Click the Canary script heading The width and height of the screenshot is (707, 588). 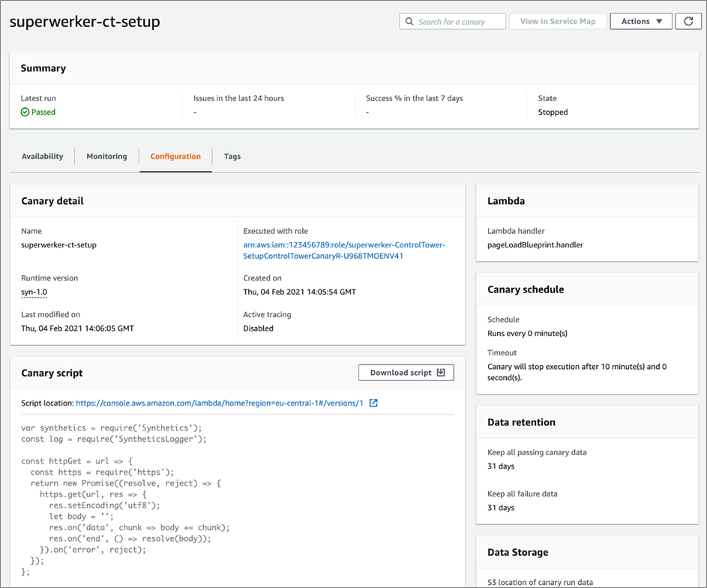coord(52,373)
